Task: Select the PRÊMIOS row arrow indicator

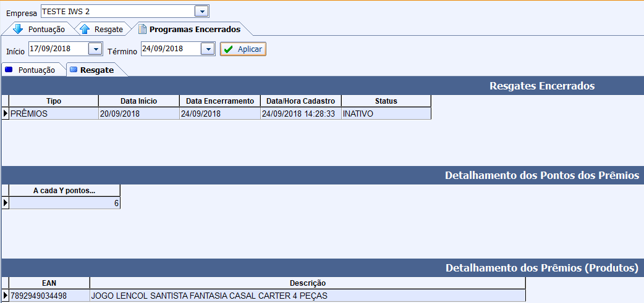Action: point(6,114)
